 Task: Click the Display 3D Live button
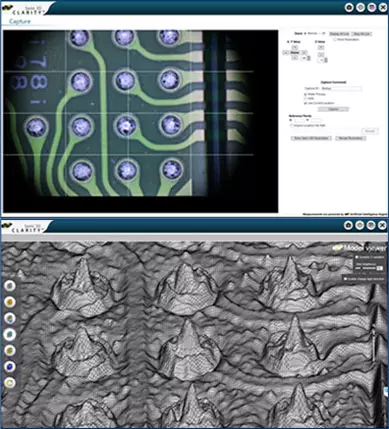pos(339,34)
